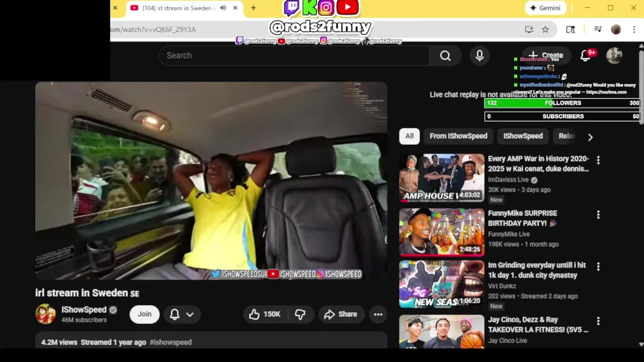Activate voice search microphone icon
Image resolution: width=644 pixels, height=362 pixels.
pyautogui.click(x=479, y=55)
